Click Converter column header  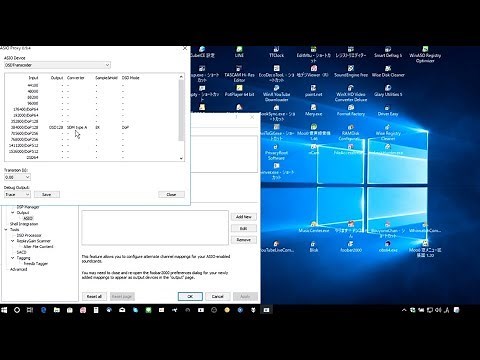click(76, 78)
